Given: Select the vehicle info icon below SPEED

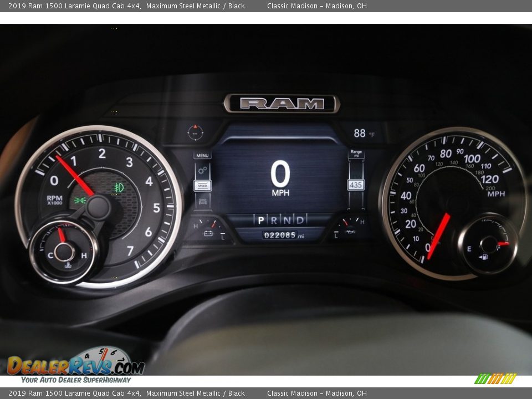Looking at the screenshot, I should pyautogui.click(x=202, y=201).
